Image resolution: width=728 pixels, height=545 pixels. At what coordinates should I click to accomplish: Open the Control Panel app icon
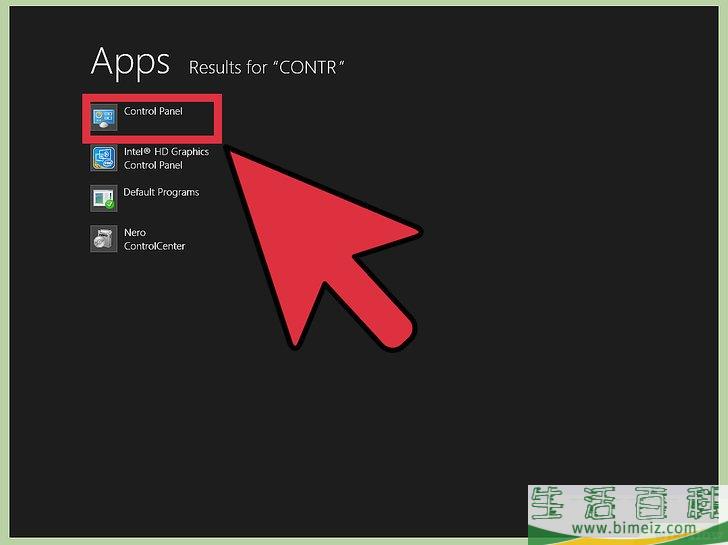104,117
